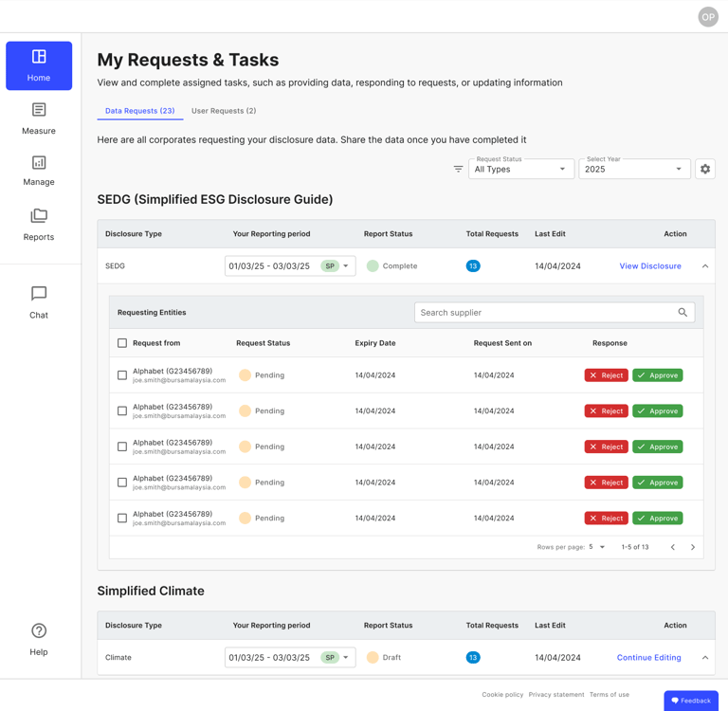Click the settings gear next to Select Year

(705, 169)
